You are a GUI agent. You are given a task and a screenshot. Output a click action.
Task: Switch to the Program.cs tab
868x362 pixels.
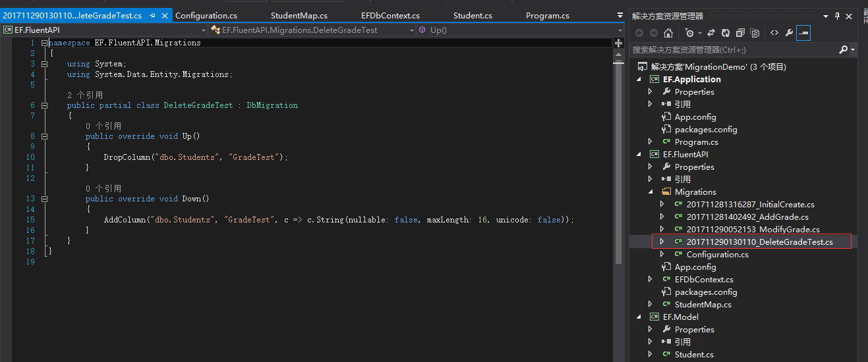pos(548,15)
